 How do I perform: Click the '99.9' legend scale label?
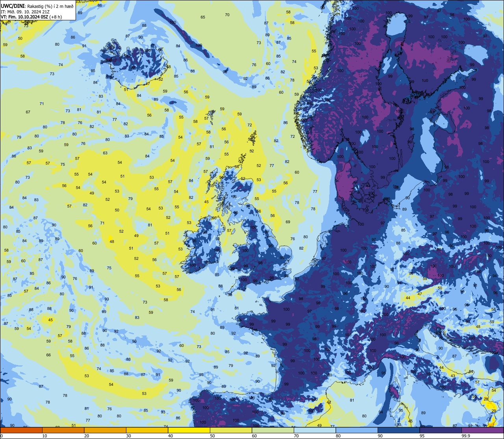tap(466, 436)
